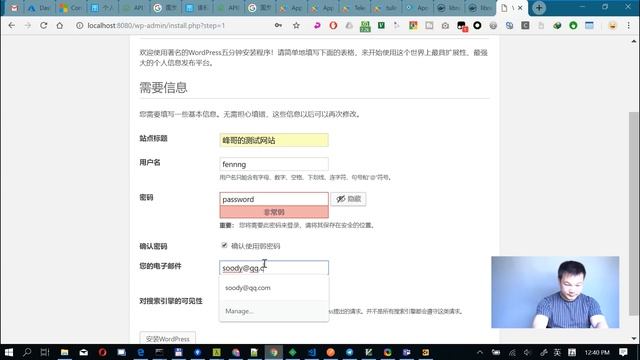Click the email input field
The width and height of the screenshot is (640, 360).
[274, 268]
